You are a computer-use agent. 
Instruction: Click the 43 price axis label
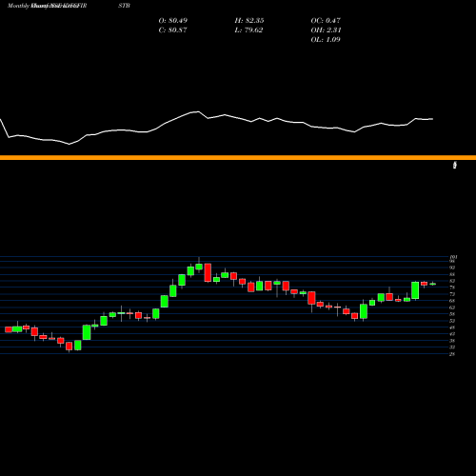coord(452,334)
